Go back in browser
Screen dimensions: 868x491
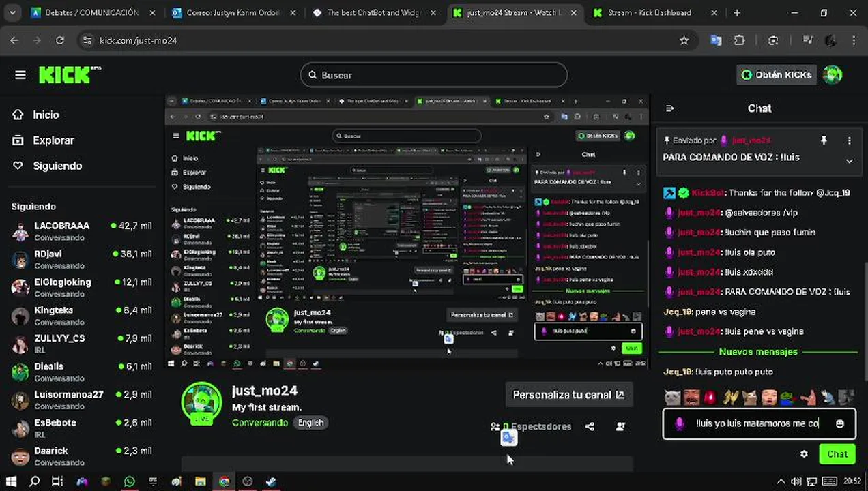14,40
